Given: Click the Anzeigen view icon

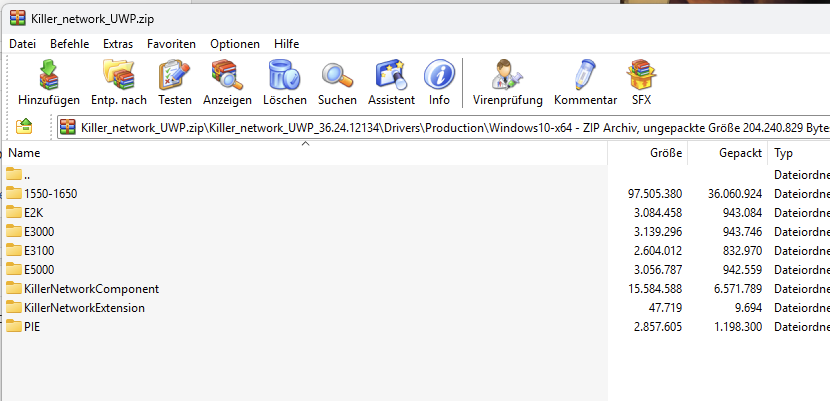Looking at the screenshot, I should 227,75.
